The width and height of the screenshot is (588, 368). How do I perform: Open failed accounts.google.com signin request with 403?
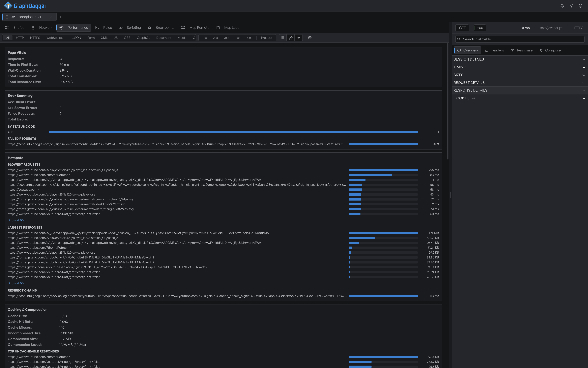pyautogui.click(x=223, y=144)
